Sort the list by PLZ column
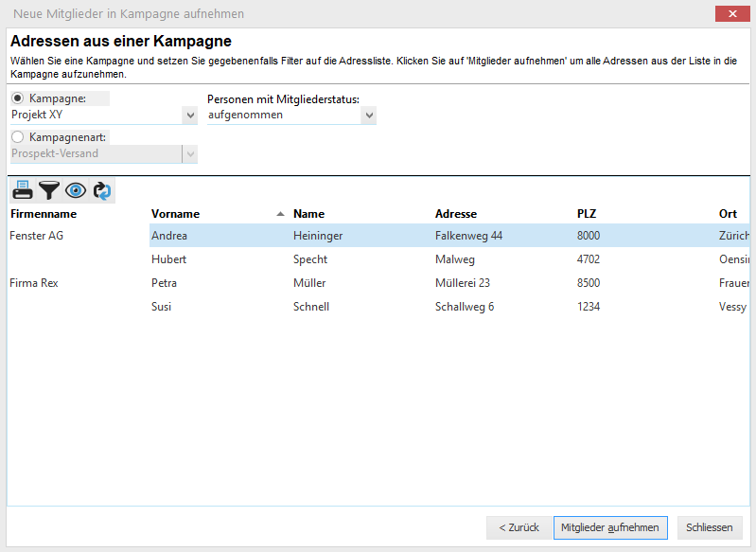The height and width of the screenshot is (552, 756). [587, 214]
